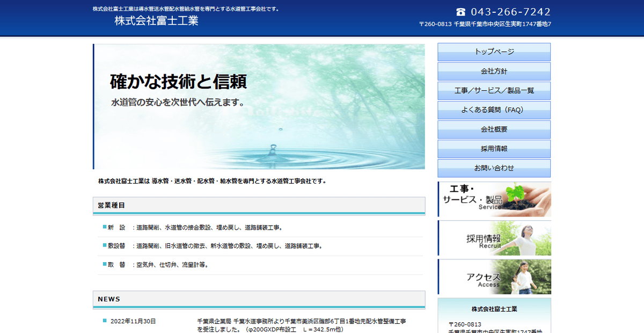644x333 pixels.
Task: Open the よくある質問（FAQ）page
Action: 494,110
